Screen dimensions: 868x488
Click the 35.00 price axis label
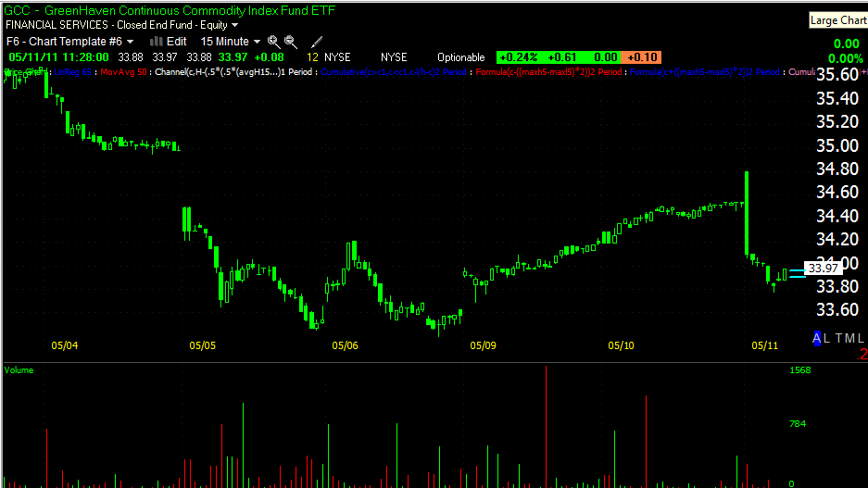coord(837,145)
